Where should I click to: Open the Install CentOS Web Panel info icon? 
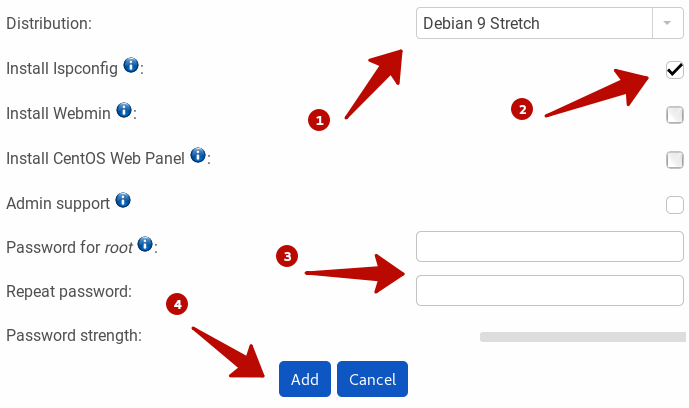198,155
